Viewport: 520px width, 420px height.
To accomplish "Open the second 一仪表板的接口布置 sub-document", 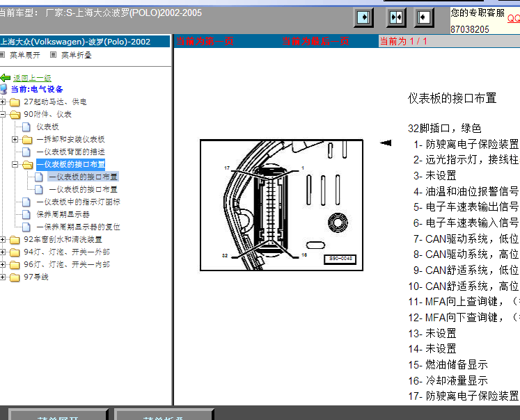I will click(x=84, y=189).
